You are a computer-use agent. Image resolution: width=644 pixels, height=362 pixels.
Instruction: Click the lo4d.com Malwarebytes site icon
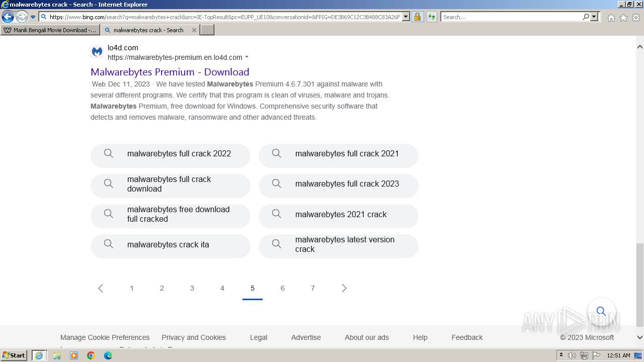97,52
